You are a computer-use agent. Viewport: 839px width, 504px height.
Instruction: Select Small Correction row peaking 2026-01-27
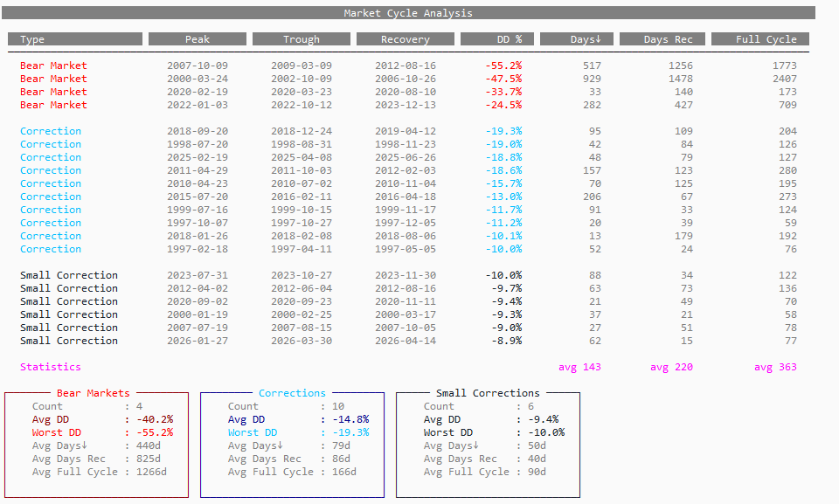(x=408, y=341)
